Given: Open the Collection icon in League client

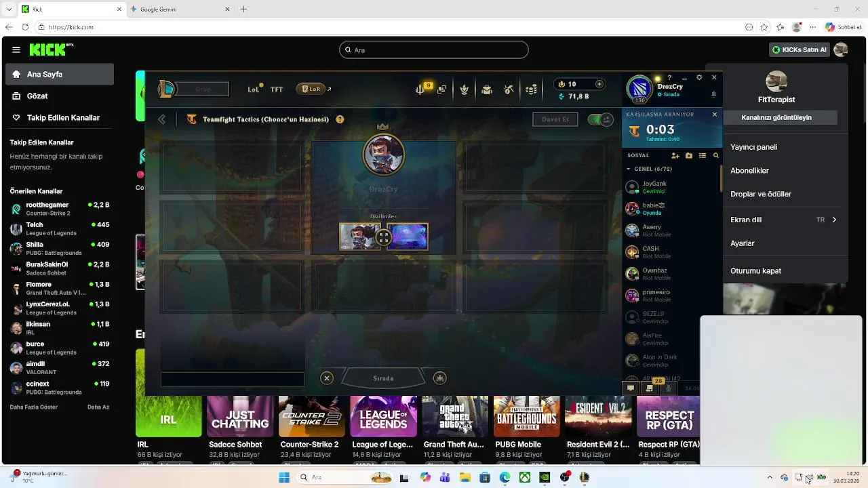Looking at the screenshot, I should pyautogui.click(x=465, y=89).
